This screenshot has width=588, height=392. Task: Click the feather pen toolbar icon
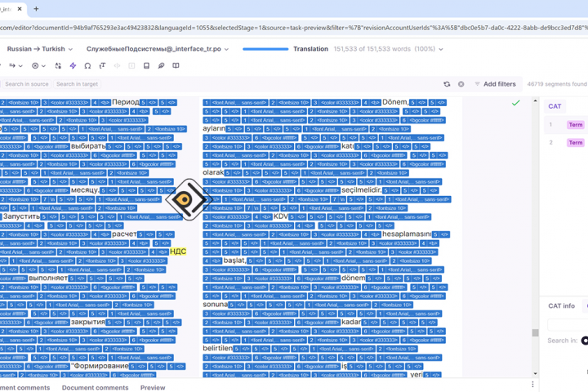(161, 65)
